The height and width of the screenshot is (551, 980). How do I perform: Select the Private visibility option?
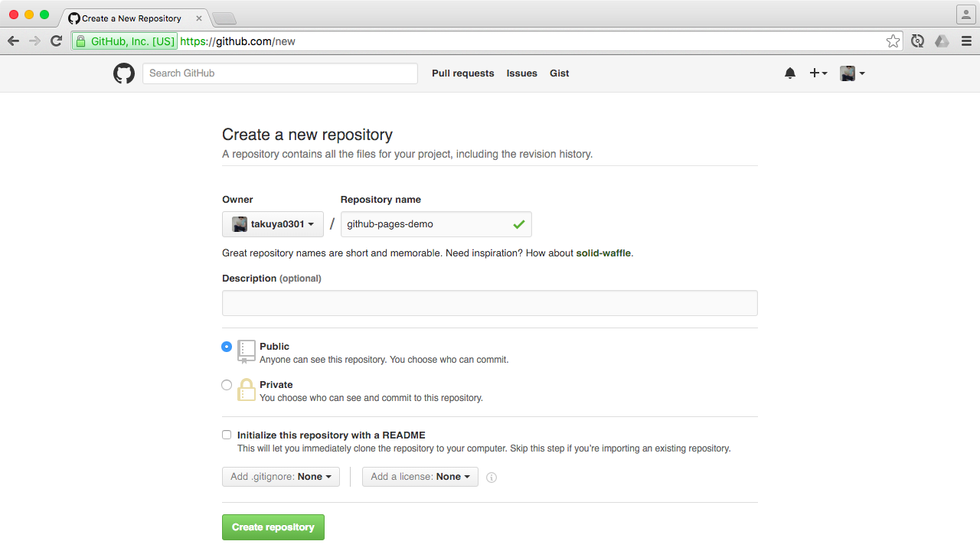227,385
